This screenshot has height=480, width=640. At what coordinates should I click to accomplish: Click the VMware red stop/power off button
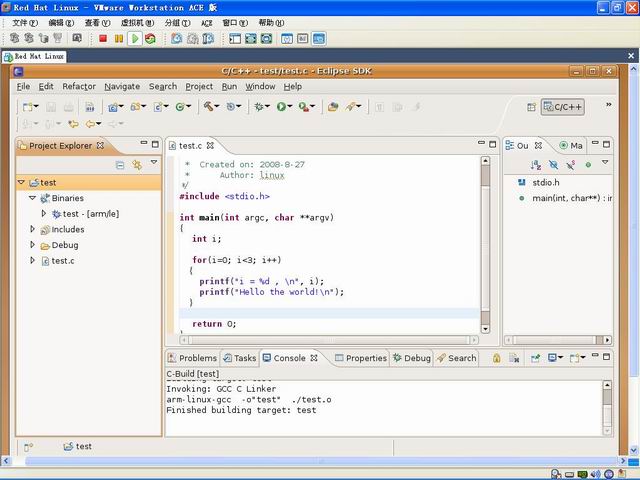pos(103,39)
